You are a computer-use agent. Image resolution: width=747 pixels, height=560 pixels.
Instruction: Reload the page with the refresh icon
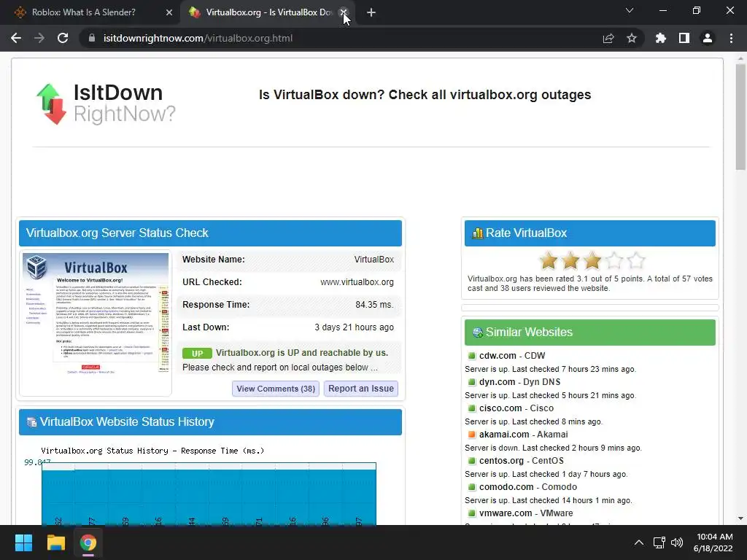click(63, 38)
